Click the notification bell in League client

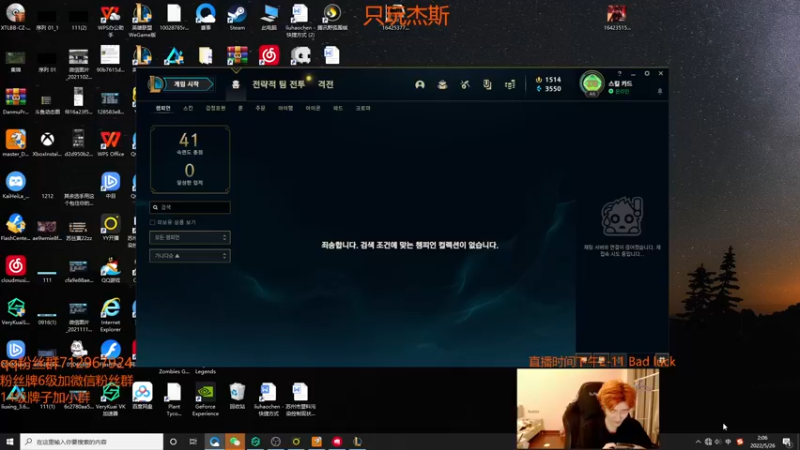point(660,91)
